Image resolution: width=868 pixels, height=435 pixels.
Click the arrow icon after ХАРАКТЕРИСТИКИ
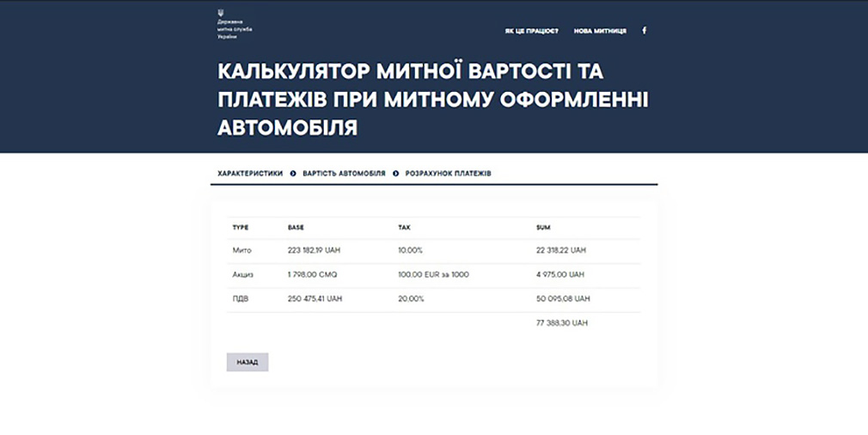click(x=293, y=174)
